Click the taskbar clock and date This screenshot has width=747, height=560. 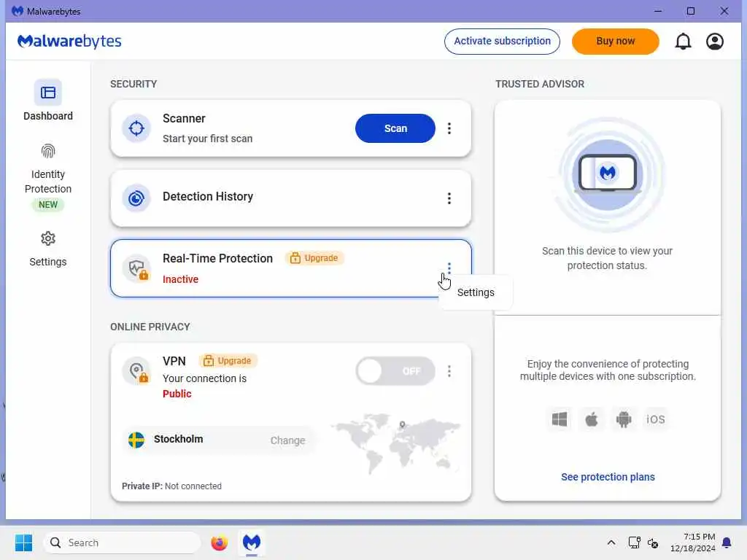[x=692, y=542]
